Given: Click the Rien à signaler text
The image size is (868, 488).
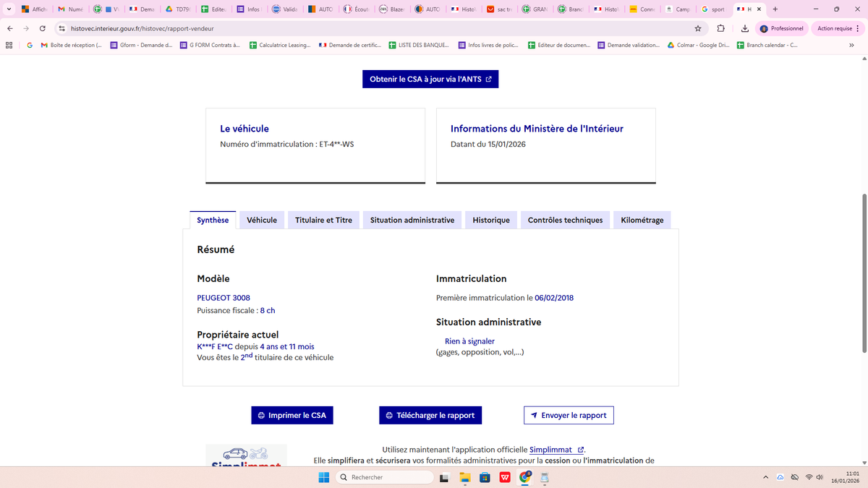Looking at the screenshot, I should pyautogui.click(x=469, y=341).
